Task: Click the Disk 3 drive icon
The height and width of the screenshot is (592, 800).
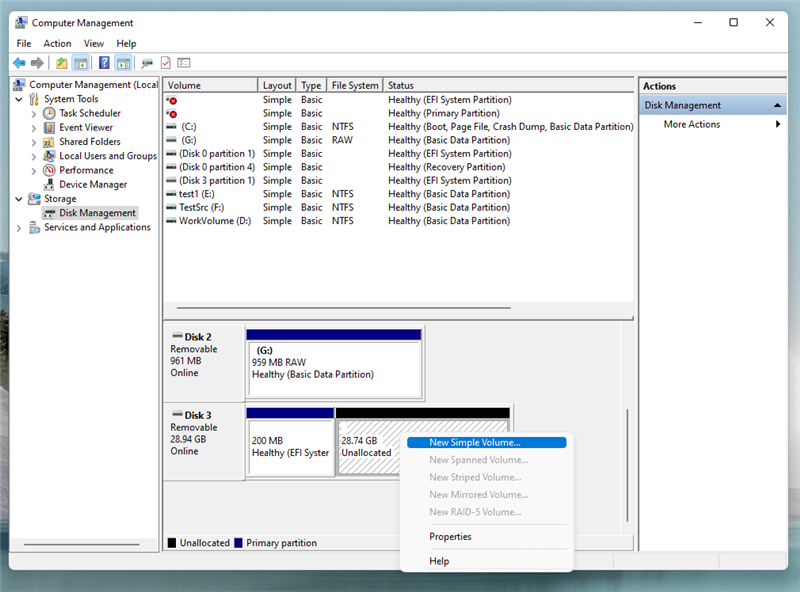Action: [x=178, y=414]
